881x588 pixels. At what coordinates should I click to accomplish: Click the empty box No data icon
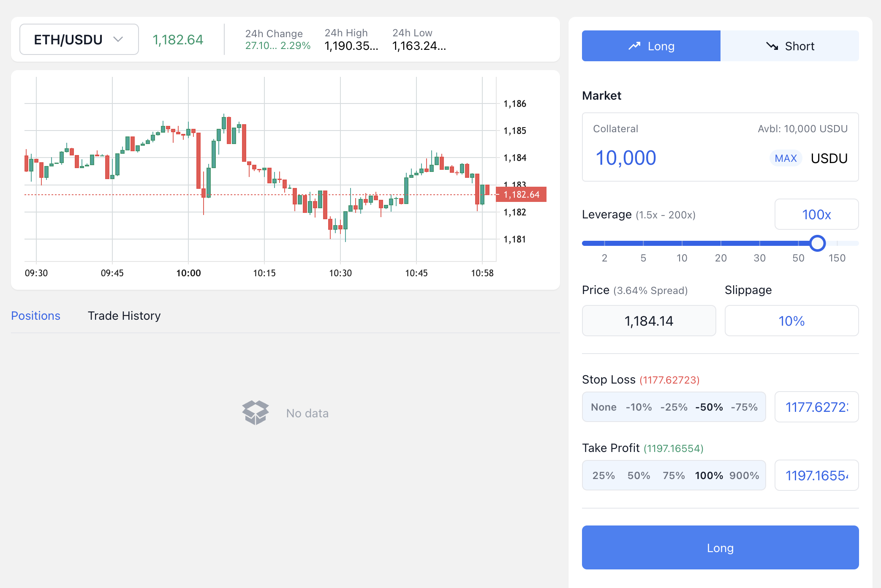[x=255, y=412]
